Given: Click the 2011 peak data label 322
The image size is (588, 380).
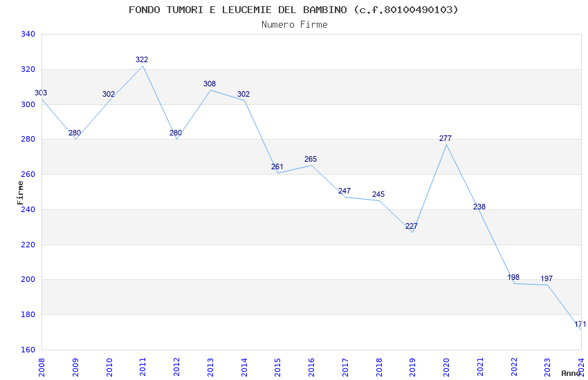Looking at the screenshot, I should click(x=142, y=60).
